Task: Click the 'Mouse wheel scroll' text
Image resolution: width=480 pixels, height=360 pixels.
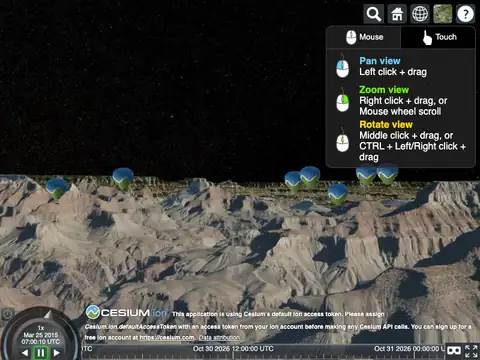Action: (x=400, y=111)
